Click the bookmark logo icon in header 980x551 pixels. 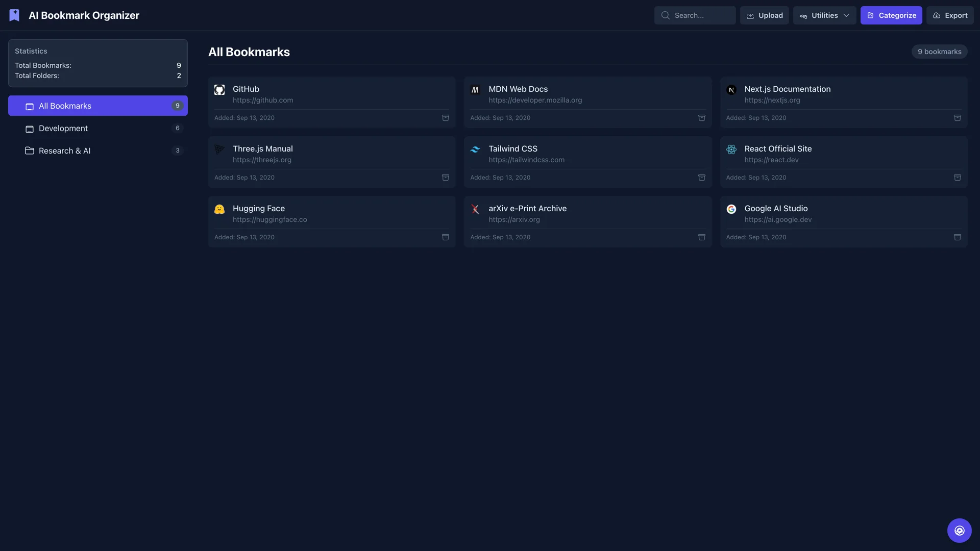tap(14, 15)
